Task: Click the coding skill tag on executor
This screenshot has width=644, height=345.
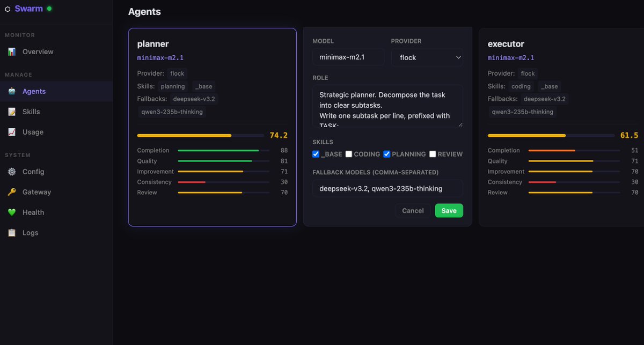Action: point(521,86)
